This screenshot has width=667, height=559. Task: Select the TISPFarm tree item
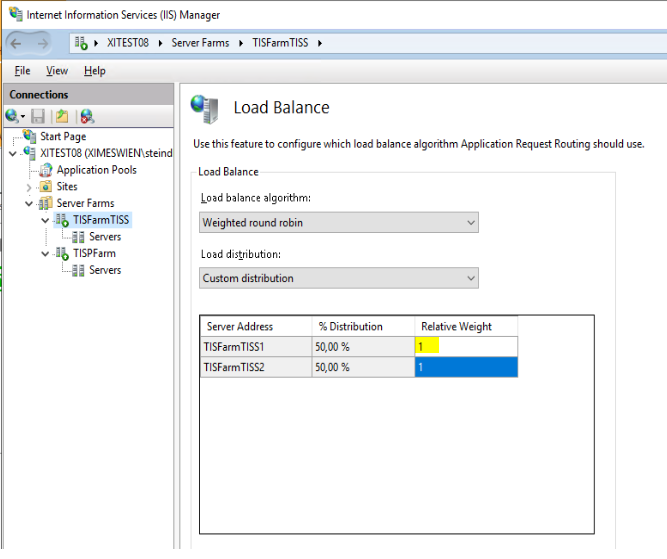[x=94, y=254]
